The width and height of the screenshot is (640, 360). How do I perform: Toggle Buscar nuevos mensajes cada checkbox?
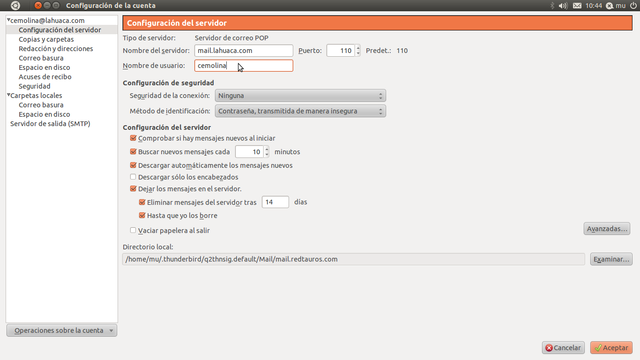coord(133,151)
